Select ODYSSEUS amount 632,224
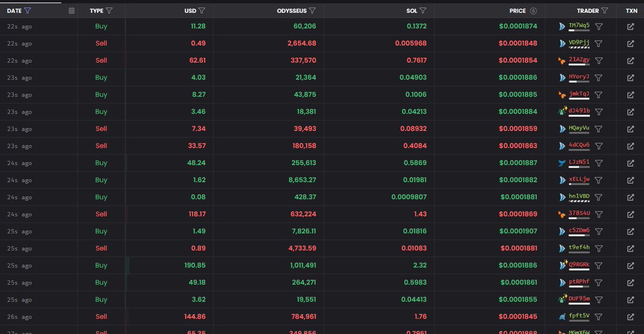The width and height of the screenshot is (644, 334). pyautogui.click(x=302, y=214)
